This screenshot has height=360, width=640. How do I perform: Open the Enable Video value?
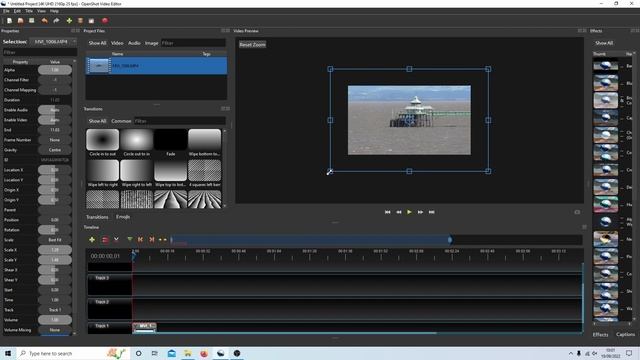pyautogui.click(x=55, y=120)
